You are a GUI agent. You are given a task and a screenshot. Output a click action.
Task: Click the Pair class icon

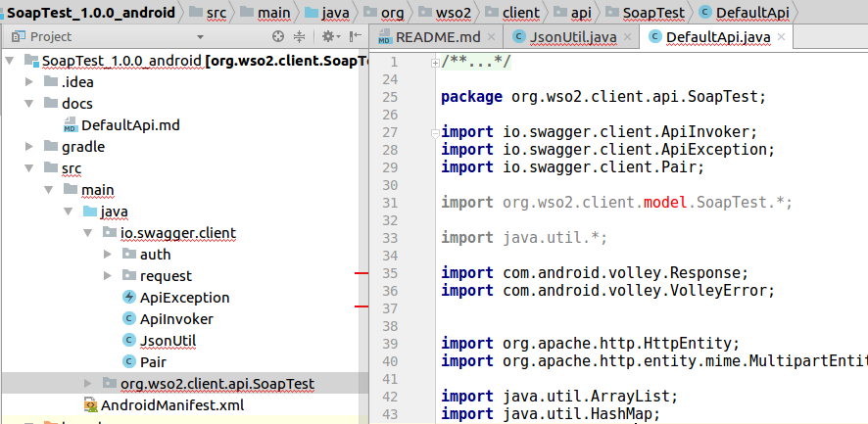tap(128, 362)
